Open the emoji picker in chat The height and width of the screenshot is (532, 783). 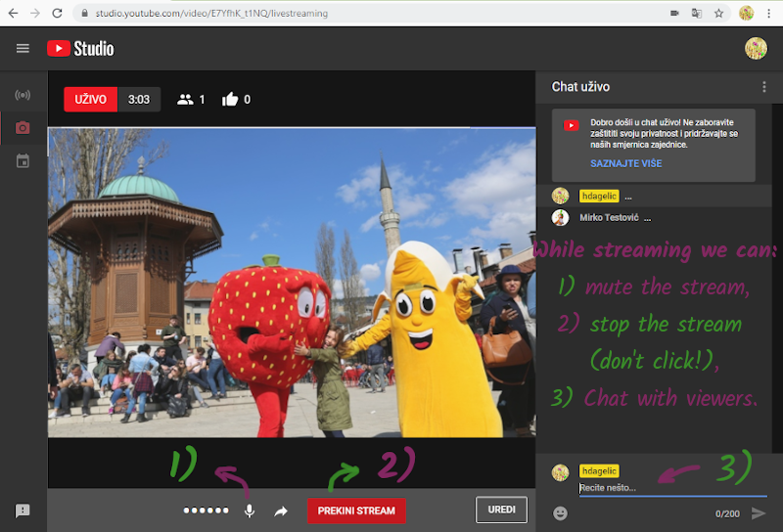(561, 512)
